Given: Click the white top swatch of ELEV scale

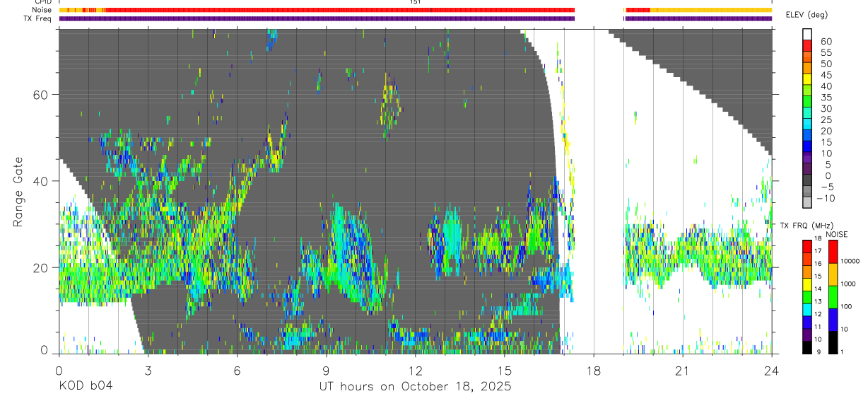Looking at the screenshot, I should pyautogui.click(x=807, y=35).
